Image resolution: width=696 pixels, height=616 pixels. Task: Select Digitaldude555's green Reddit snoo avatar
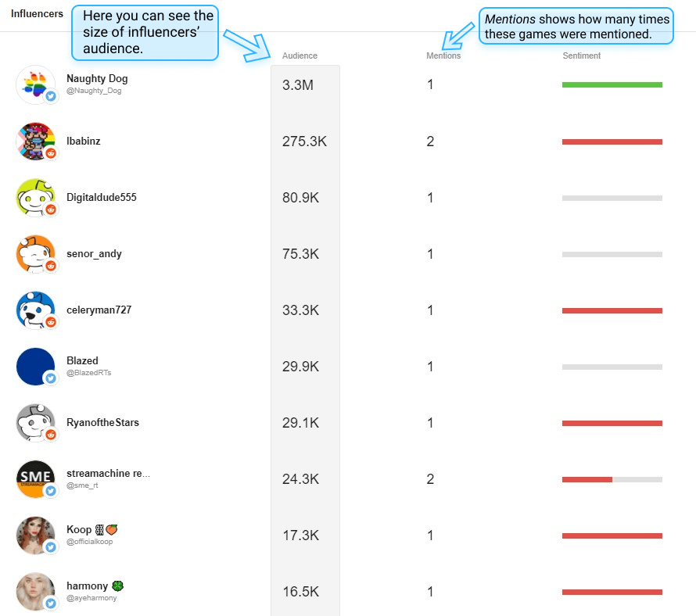[x=37, y=197]
